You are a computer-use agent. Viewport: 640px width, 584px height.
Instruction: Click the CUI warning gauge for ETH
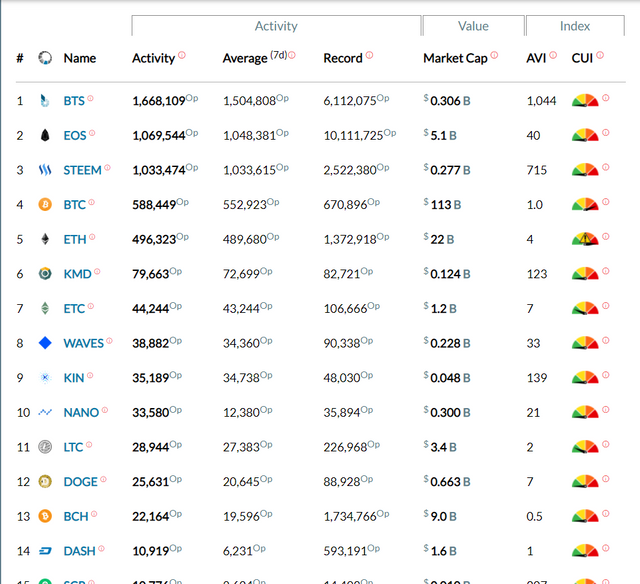click(585, 239)
